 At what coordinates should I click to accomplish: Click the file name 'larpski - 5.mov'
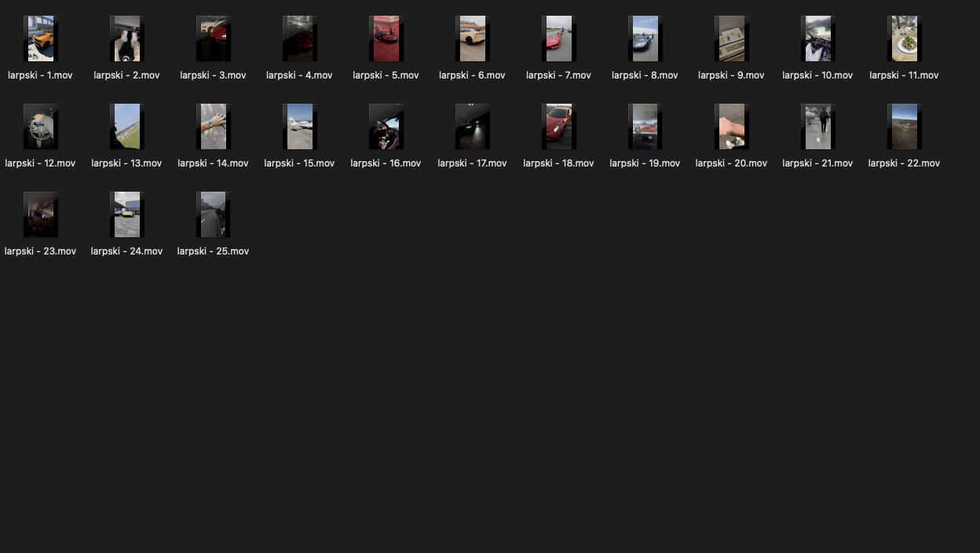[x=386, y=75]
